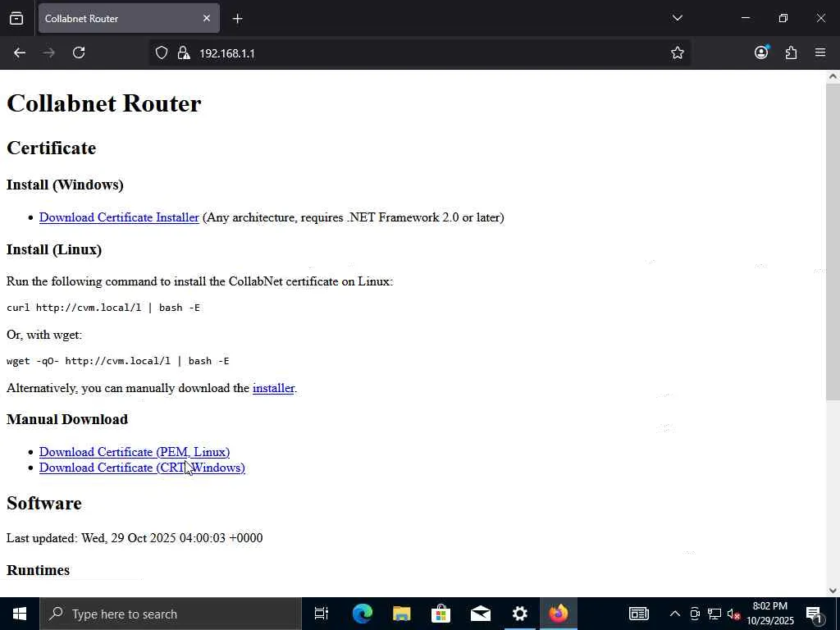
Task: Open Firefox View tab list icon
Action: (x=16, y=18)
